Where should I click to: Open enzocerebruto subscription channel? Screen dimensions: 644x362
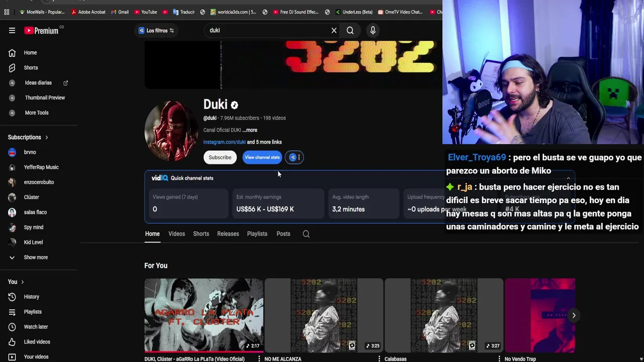click(x=38, y=183)
